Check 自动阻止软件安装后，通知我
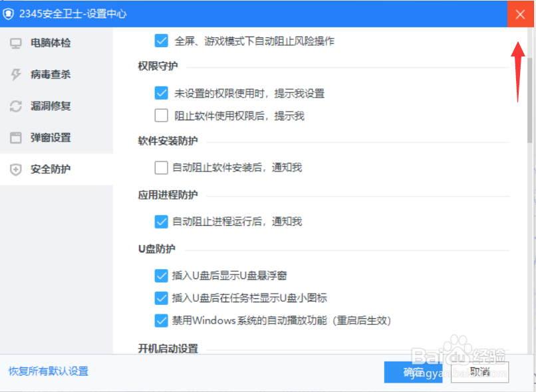The height and width of the screenshot is (392, 536). pos(161,167)
